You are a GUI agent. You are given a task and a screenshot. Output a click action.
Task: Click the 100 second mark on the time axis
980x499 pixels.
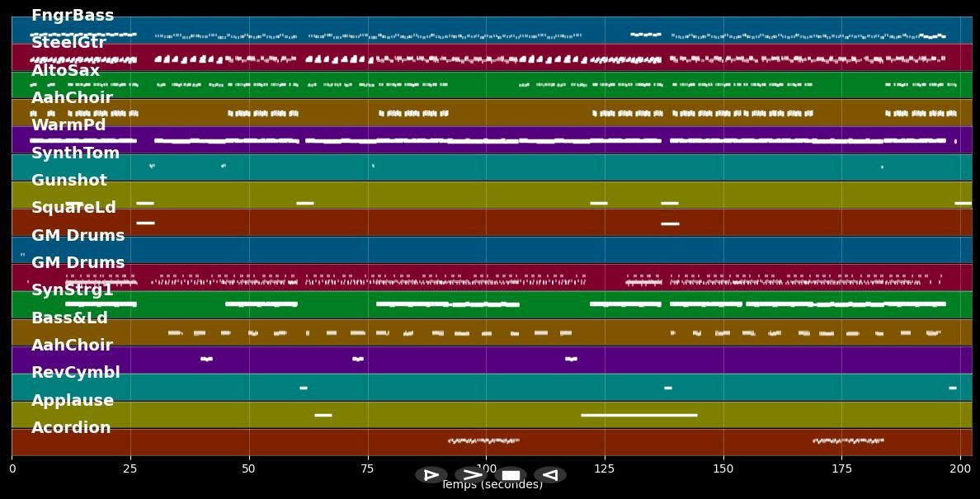[487, 468]
